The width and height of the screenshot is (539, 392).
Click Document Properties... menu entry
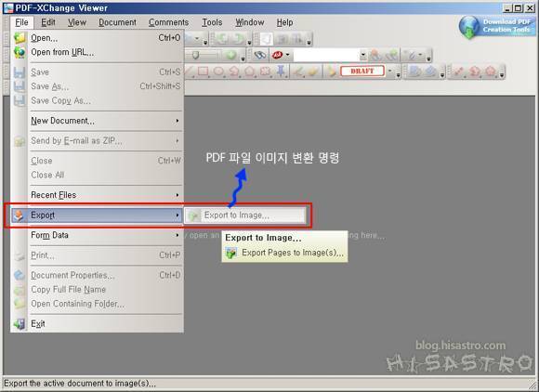coord(97,275)
